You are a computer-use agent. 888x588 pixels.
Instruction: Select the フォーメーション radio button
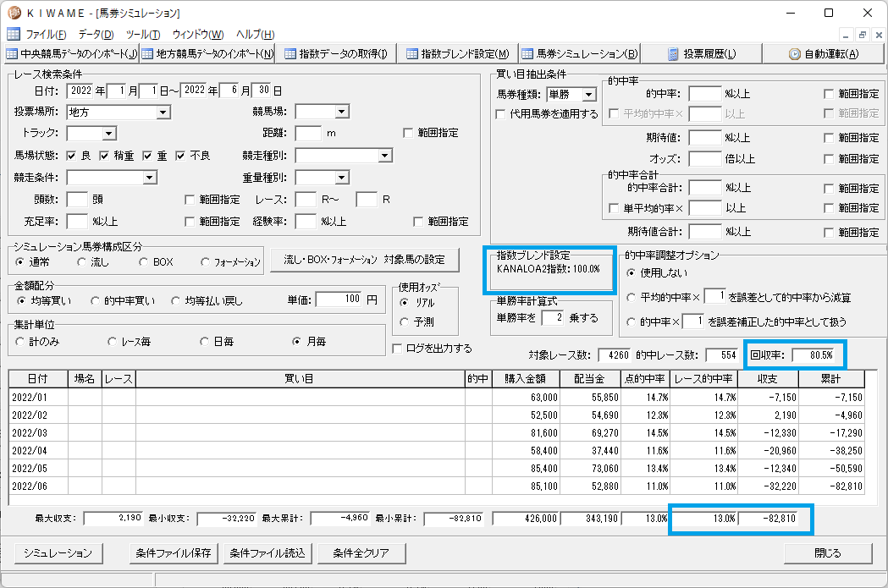click(205, 262)
